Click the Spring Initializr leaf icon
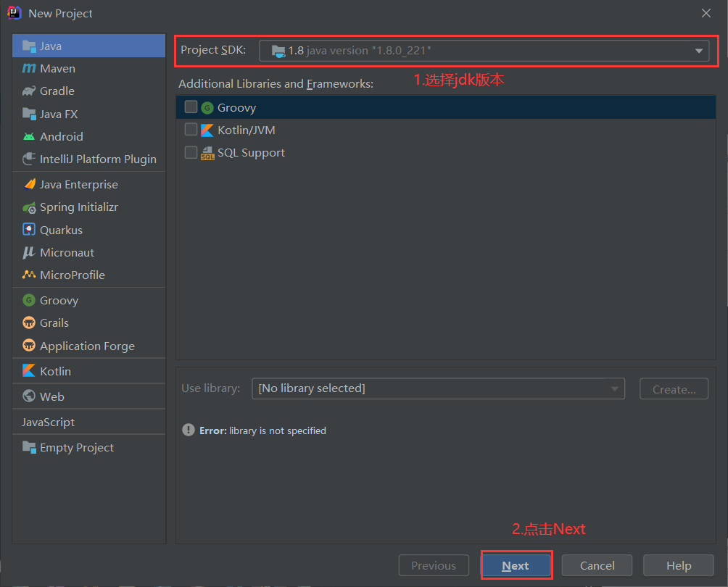The image size is (728, 587). tap(29, 207)
